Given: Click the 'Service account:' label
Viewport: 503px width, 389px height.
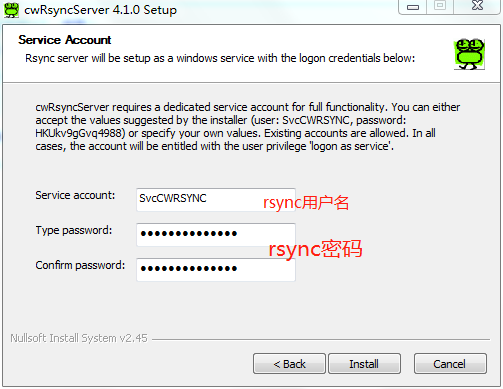Looking at the screenshot, I should 75,195.
